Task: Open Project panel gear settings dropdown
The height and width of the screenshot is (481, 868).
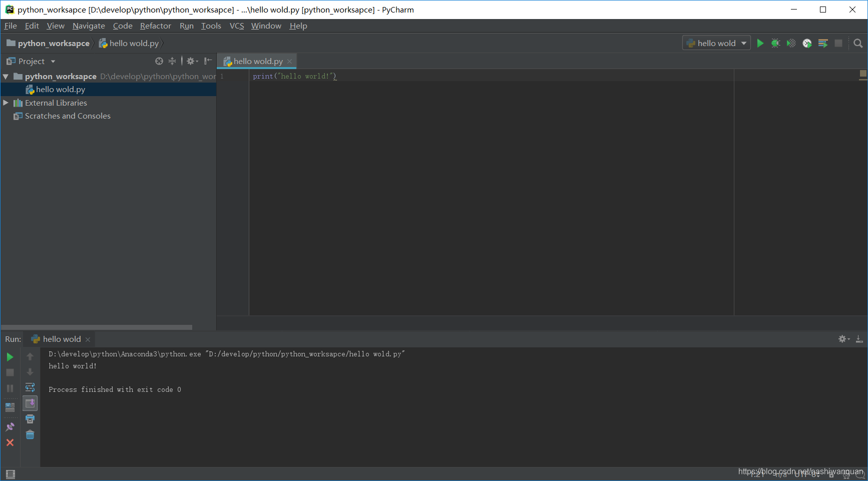Action: coord(192,61)
